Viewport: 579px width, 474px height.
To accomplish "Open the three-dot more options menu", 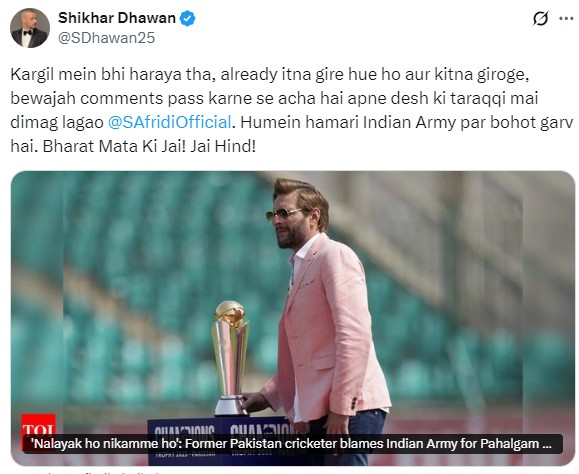I will (x=566, y=18).
